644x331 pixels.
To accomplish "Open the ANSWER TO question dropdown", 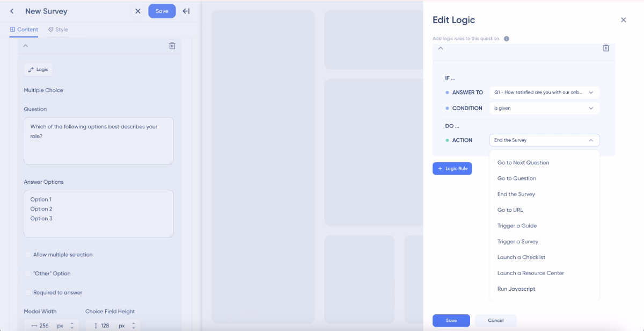I will (x=544, y=92).
